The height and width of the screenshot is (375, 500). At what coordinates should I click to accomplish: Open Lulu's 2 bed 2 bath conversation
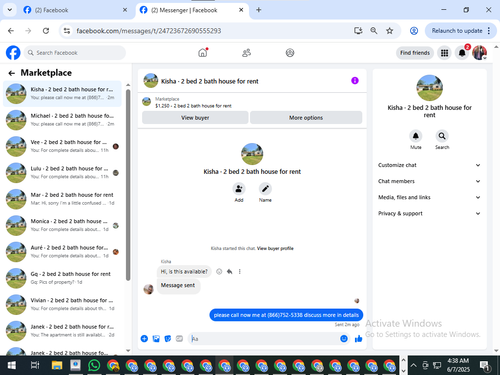[x=62, y=173]
